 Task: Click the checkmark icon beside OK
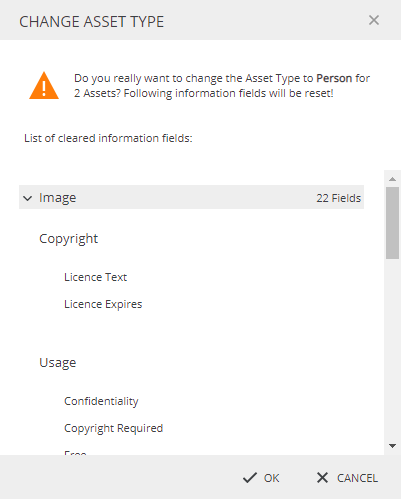click(250, 478)
